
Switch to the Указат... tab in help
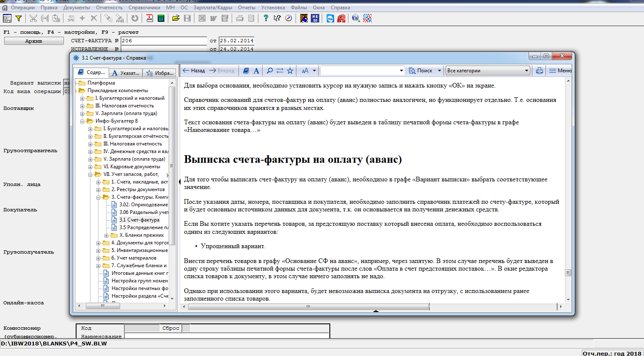pyautogui.click(x=126, y=73)
